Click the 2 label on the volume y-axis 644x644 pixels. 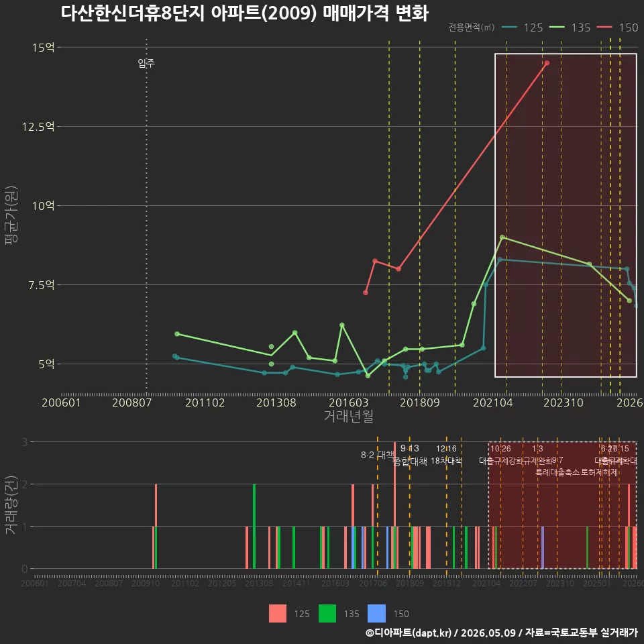(25, 484)
